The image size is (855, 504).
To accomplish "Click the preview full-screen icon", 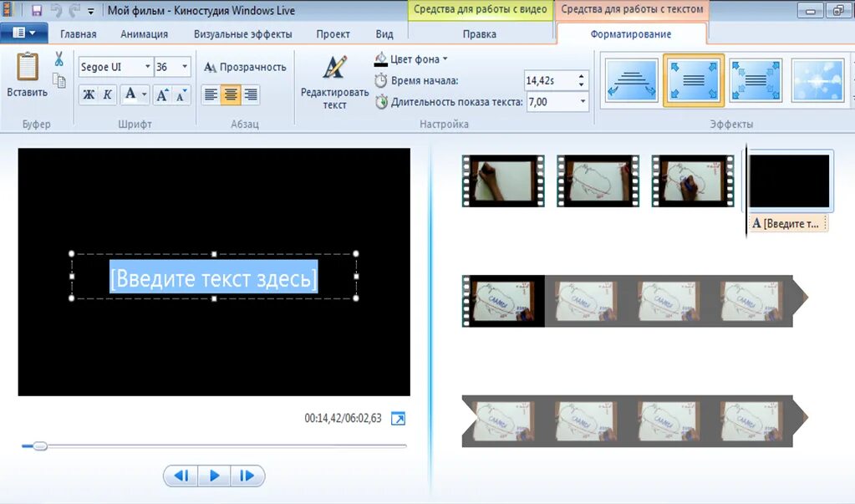I will point(398,419).
